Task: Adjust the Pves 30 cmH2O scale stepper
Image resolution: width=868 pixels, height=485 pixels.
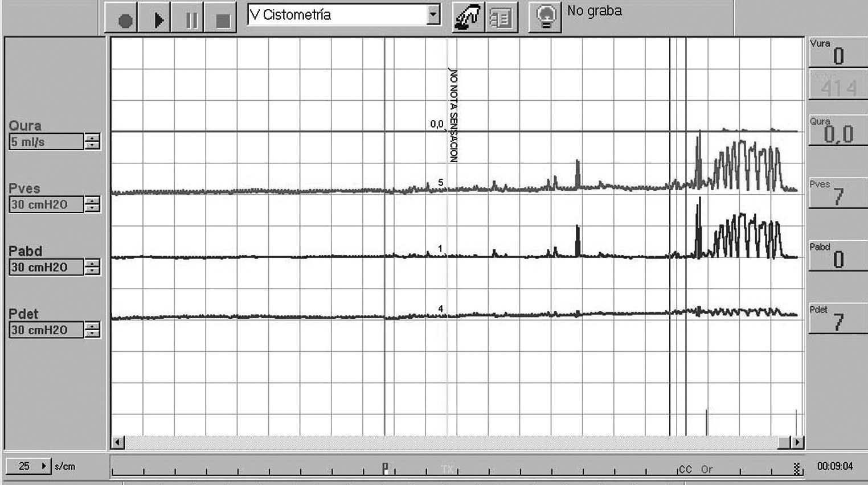Action: (92, 204)
